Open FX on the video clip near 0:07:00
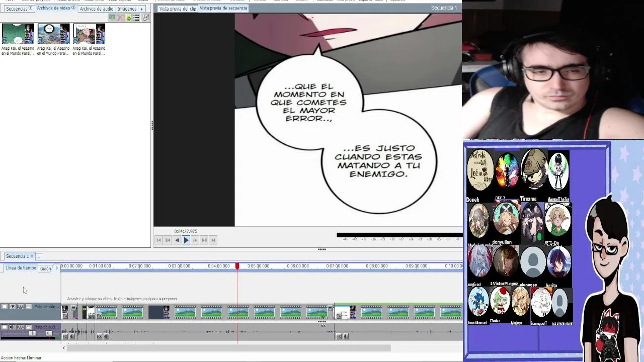Viewport: 644px width, 362px height. pyautogui.click(x=339, y=316)
